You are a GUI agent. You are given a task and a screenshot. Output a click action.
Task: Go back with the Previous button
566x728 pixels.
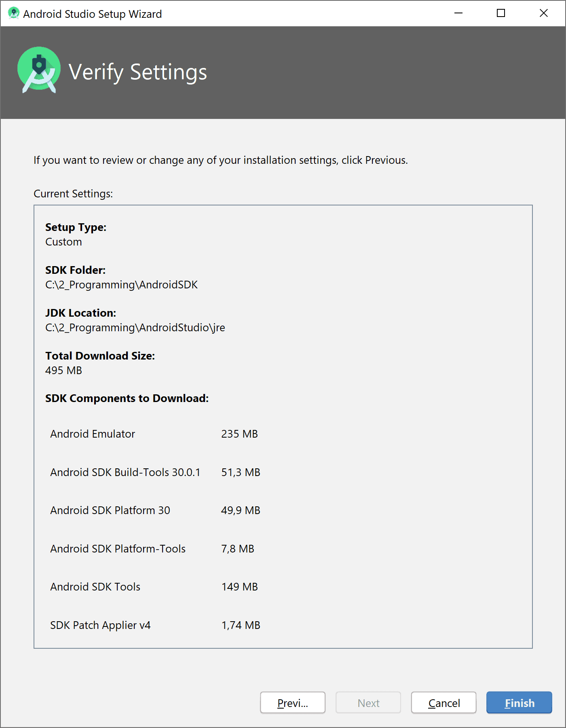(293, 703)
